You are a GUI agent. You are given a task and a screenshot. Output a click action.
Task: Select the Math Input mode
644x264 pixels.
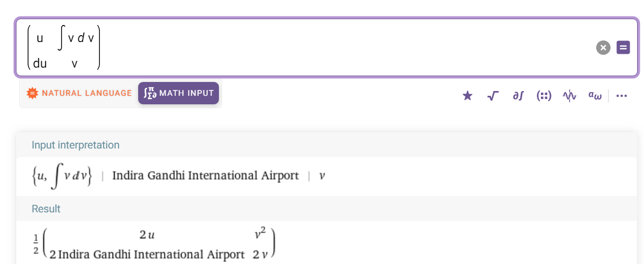179,93
